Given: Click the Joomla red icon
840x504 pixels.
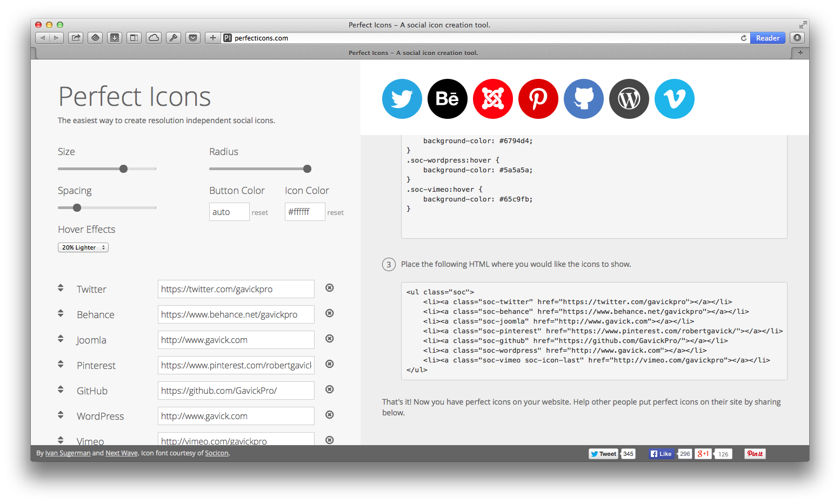Looking at the screenshot, I should point(492,99).
